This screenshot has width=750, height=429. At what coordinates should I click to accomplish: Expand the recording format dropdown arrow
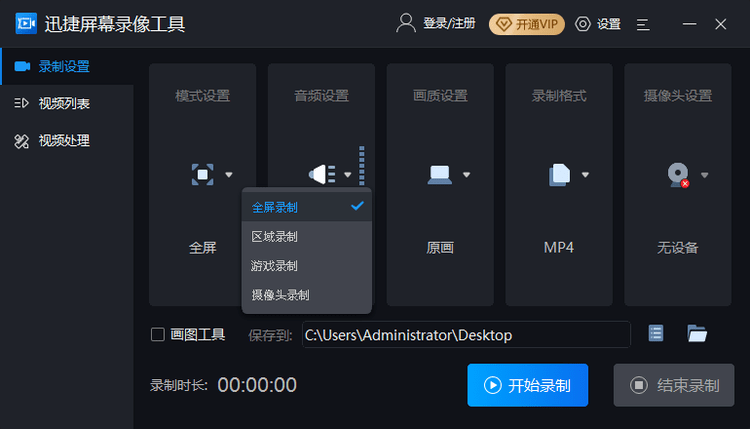point(585,175)
